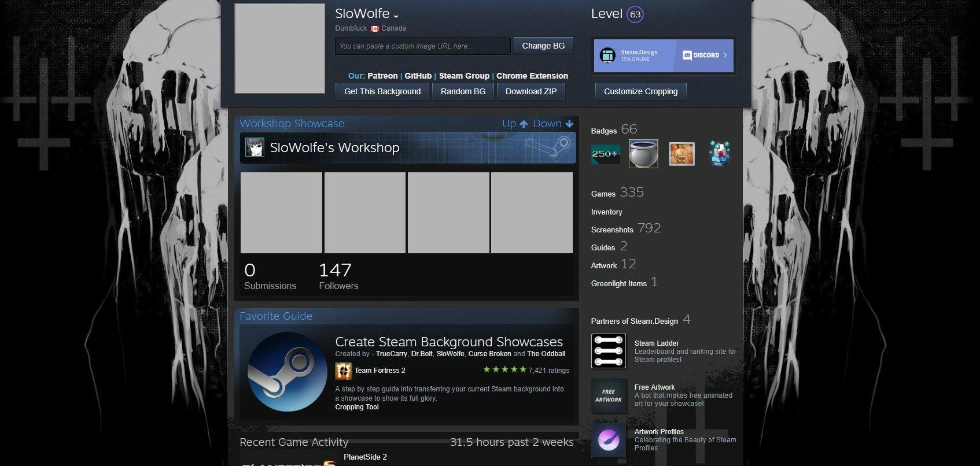Click Get This Background button

382,91
